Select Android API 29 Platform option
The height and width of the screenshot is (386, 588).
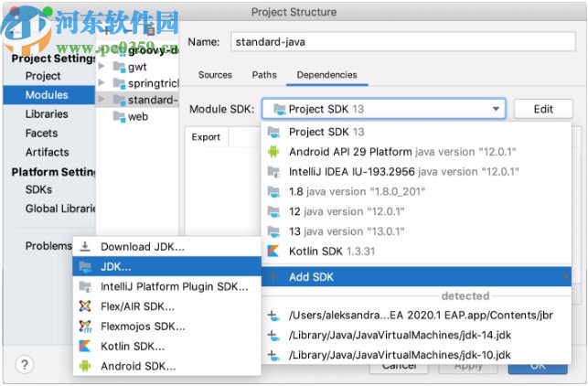(416, 152)
